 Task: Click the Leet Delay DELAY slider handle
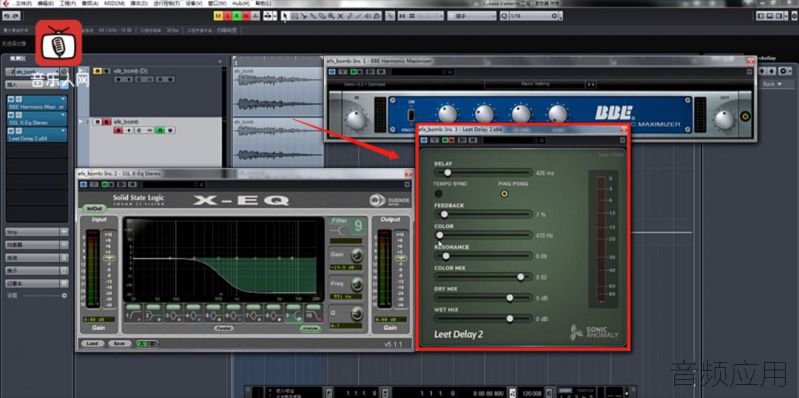447,173
